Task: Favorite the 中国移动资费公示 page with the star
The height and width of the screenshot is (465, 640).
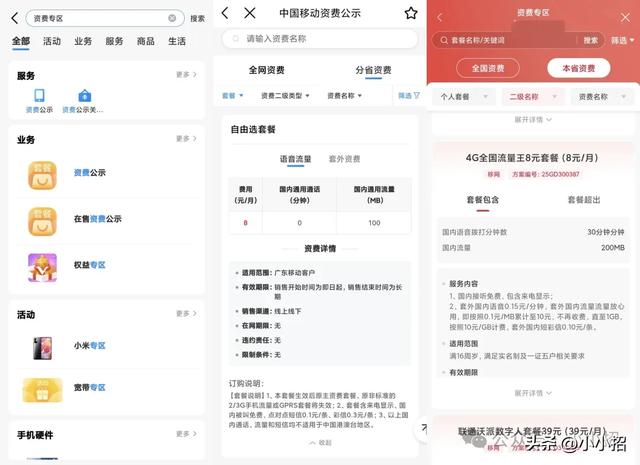Action: pos(410,13)
